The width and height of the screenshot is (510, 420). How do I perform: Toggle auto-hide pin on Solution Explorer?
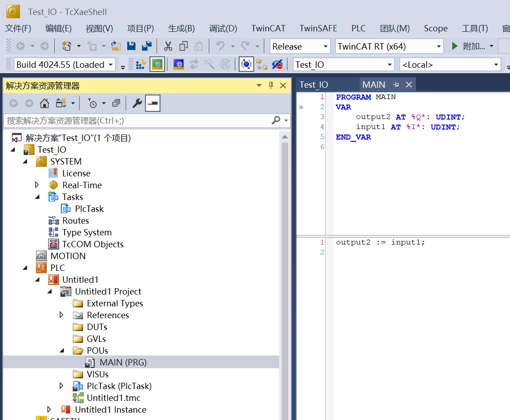pos(271,85)
